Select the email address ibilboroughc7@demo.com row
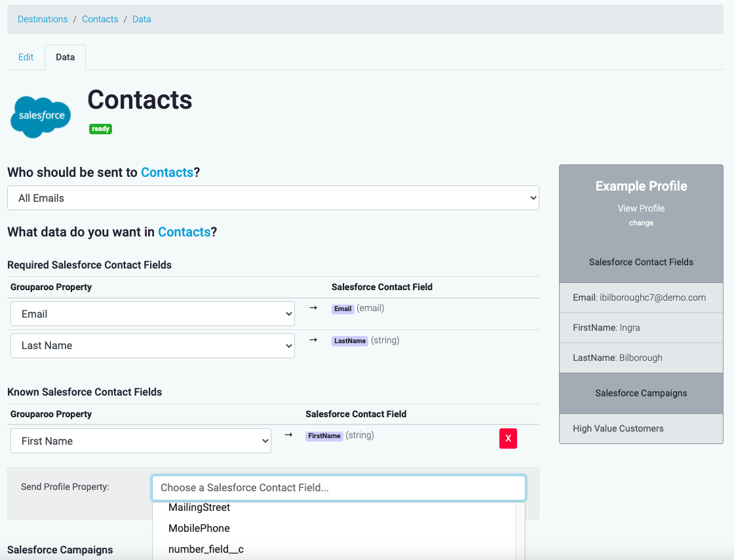This screenshot has height=560, width=734. click(x=641, y=297)
